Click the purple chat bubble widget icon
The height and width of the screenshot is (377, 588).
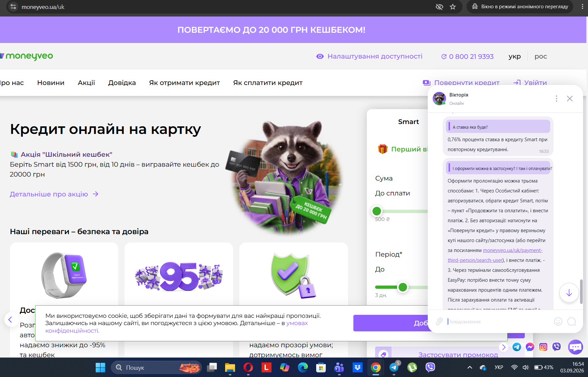coord(575,347)
